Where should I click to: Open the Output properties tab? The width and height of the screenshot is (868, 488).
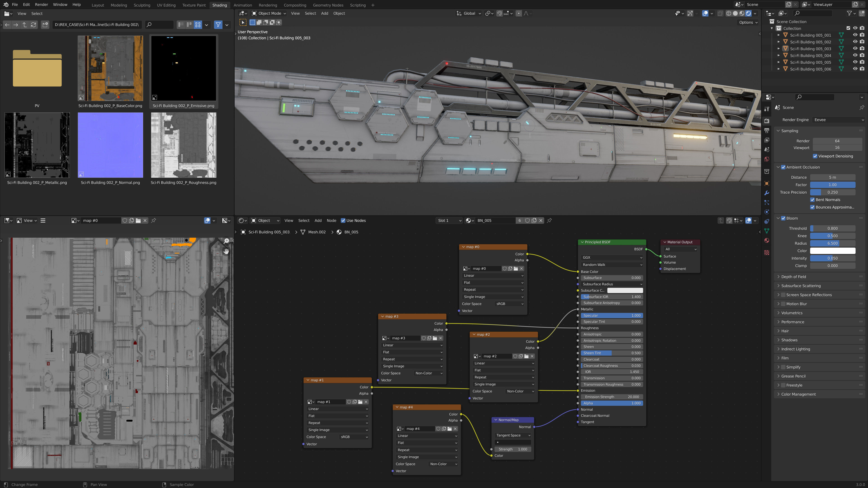[x=767, y=130]
